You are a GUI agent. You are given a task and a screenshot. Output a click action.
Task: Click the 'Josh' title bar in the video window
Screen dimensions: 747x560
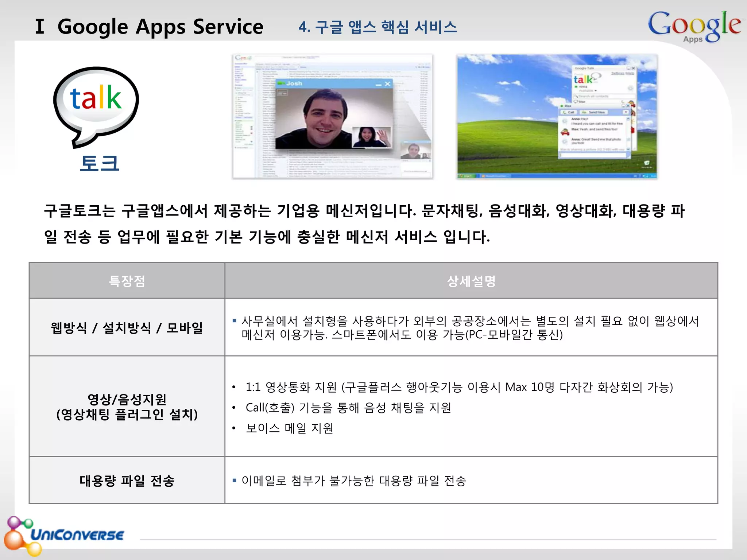(334, 83)
